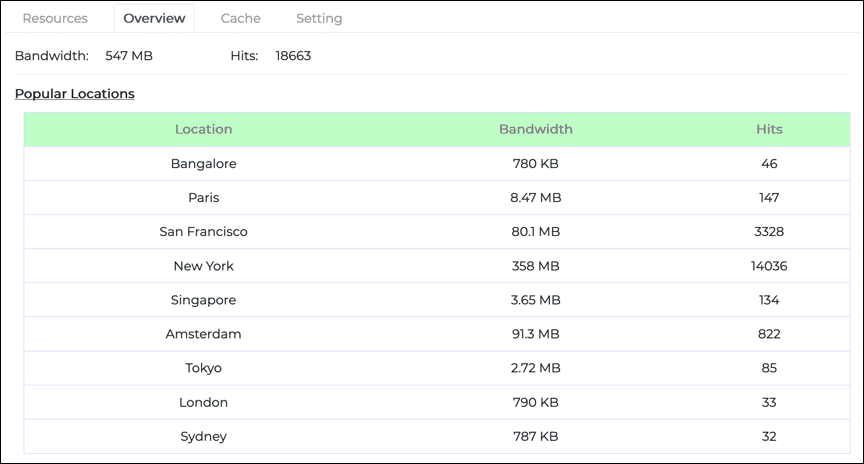864x464 pixels.
Task: Click New York's 14036 hits value
Action: coord(769,266)
